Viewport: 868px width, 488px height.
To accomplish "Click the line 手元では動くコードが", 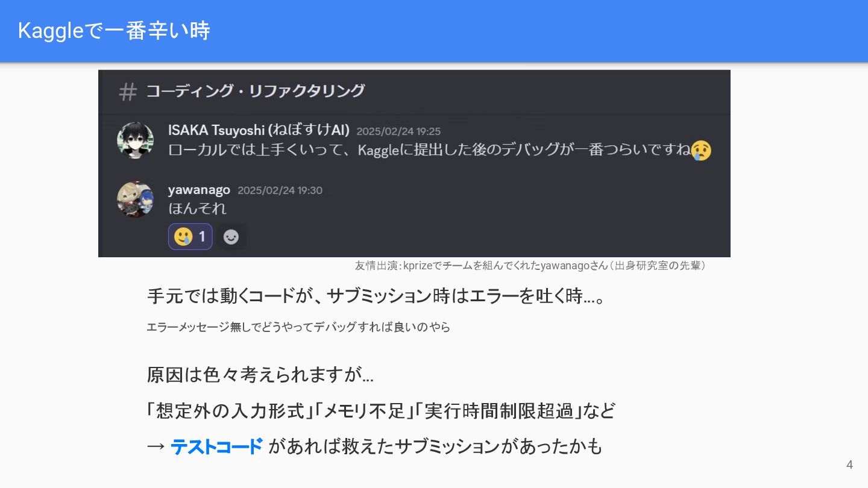I will [376, 296].
